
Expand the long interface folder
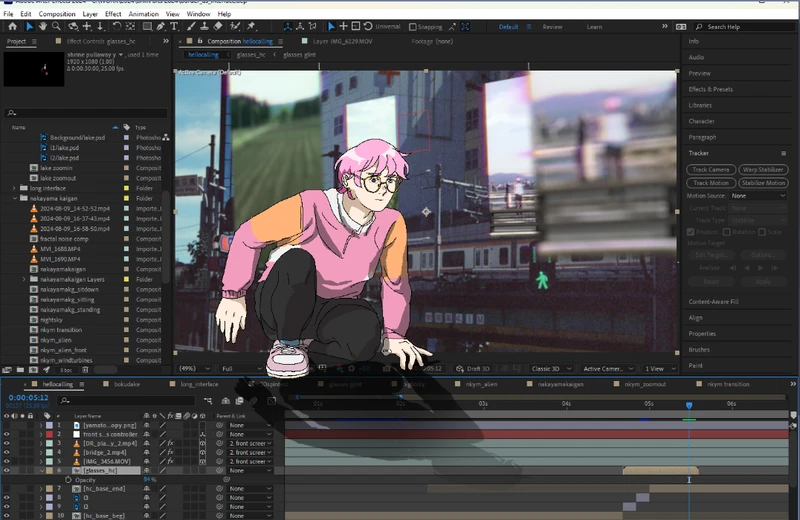pos(14,188)
